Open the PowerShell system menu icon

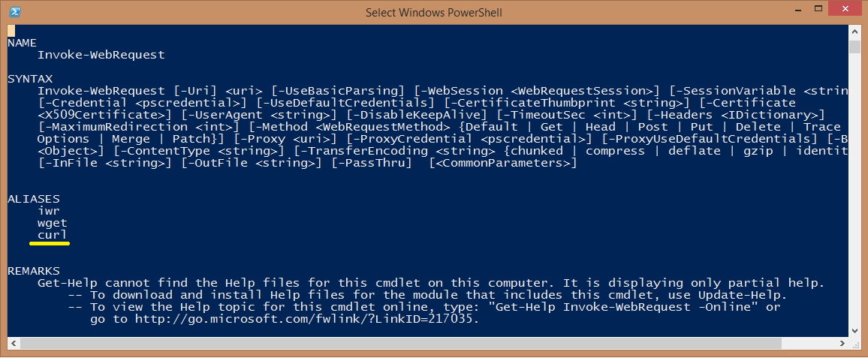[15, 11]
